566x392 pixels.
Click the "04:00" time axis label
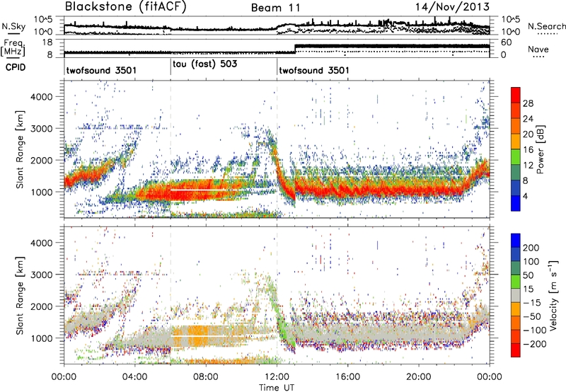pyautogui.click(x=134, y=377)
